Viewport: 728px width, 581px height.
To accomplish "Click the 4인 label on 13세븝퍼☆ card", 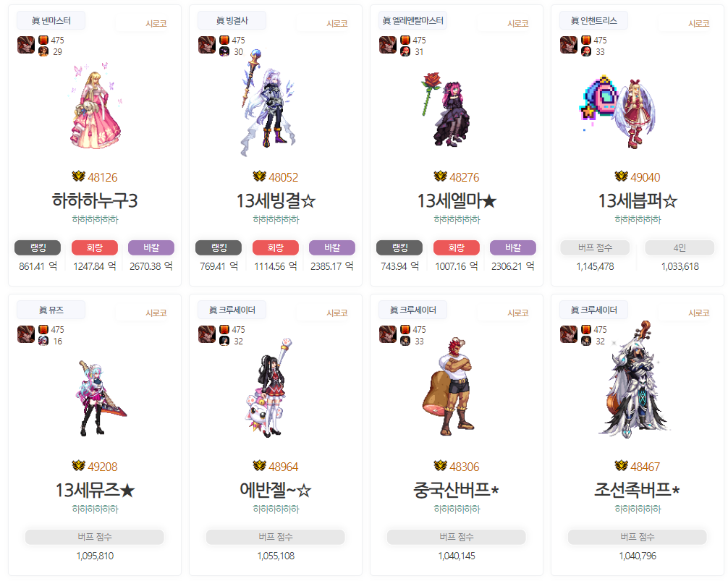I will click(x=680, y=247).
